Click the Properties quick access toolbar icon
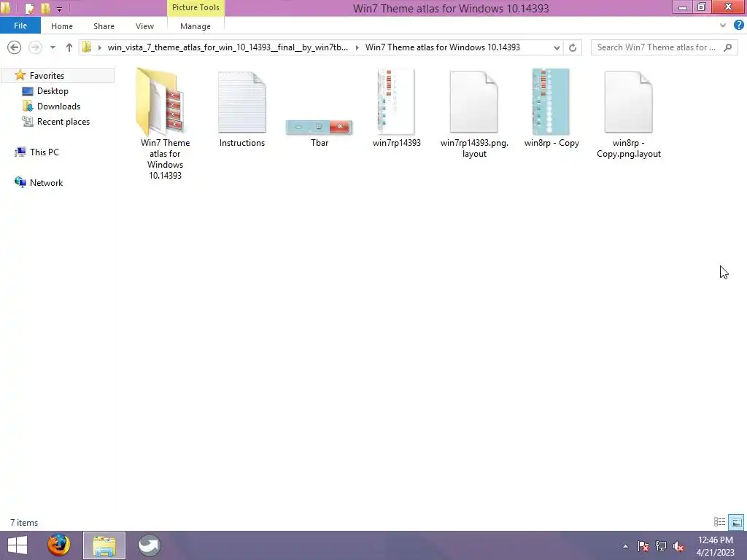Screen dimensions: 747x560 29,8
